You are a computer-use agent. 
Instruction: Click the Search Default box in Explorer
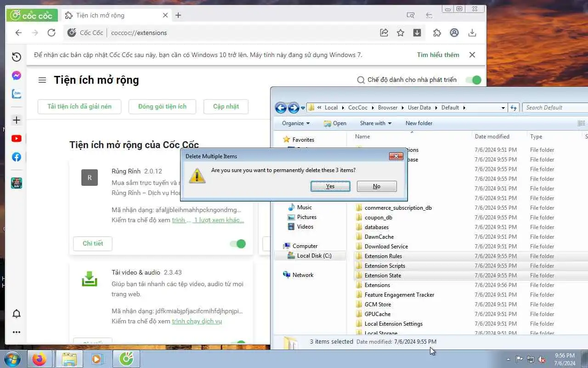[556, 108]
